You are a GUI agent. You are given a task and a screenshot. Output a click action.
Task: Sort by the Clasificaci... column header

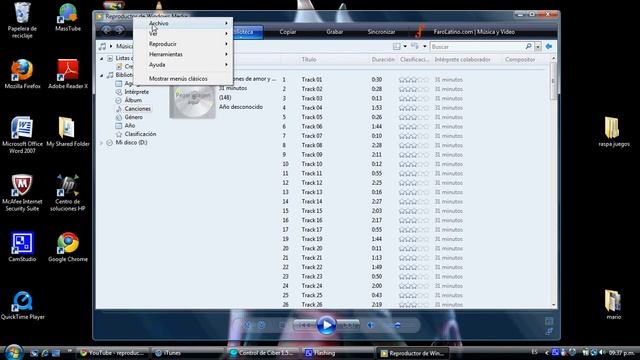click(414, 60)
